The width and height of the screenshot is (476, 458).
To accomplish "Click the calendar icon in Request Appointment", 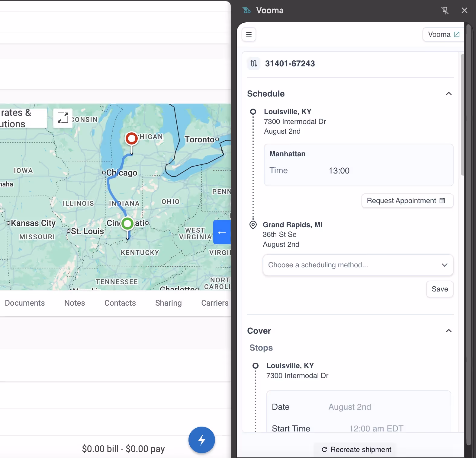I will coord(442,201).
